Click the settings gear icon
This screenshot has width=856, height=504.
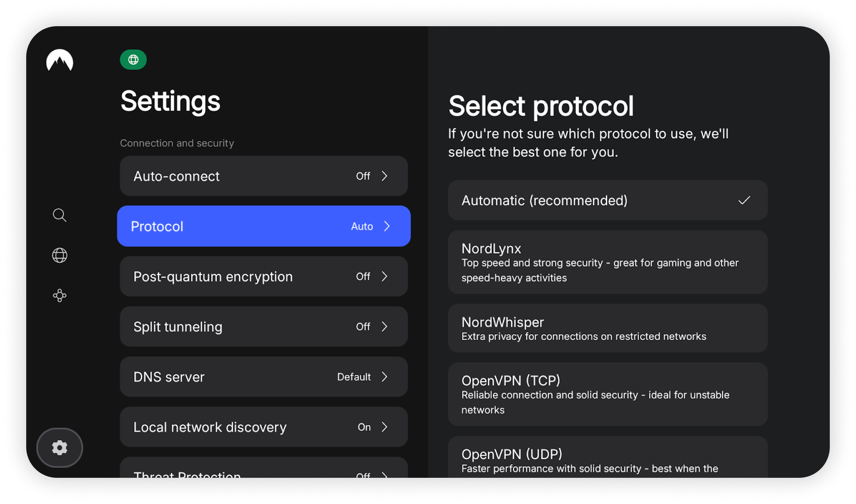point(59,448)
